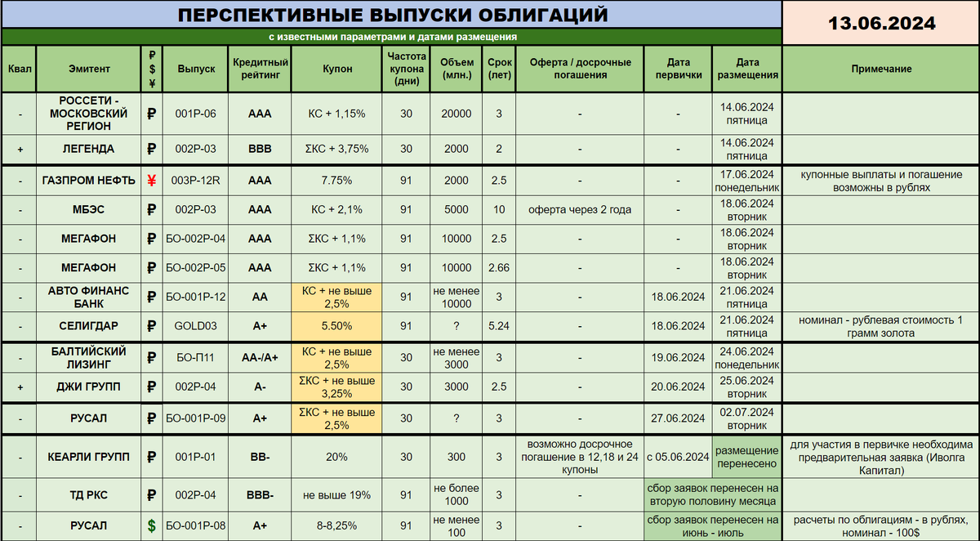Click the AA-/A+ rating cell

click(260, 357)
